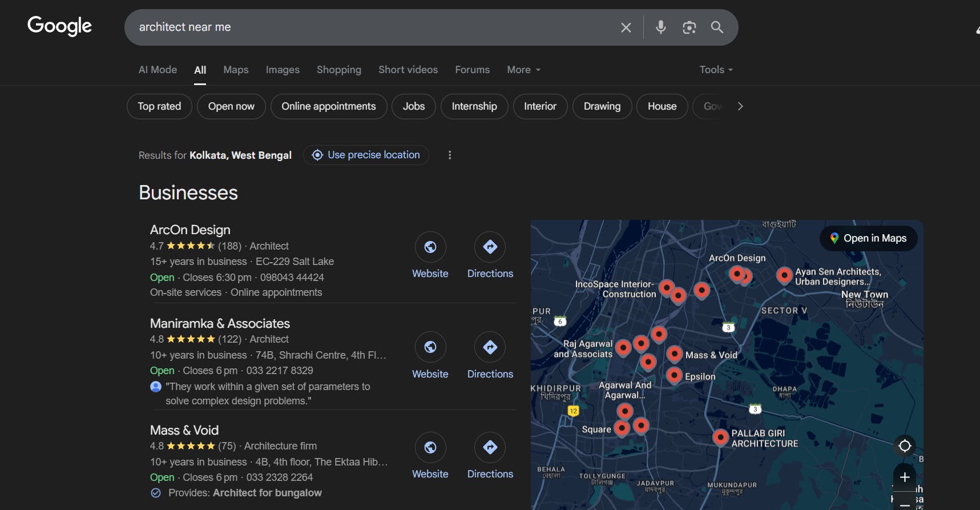
Task: Submit search with magnifying glass icon
Action: (x=717, y=27)
